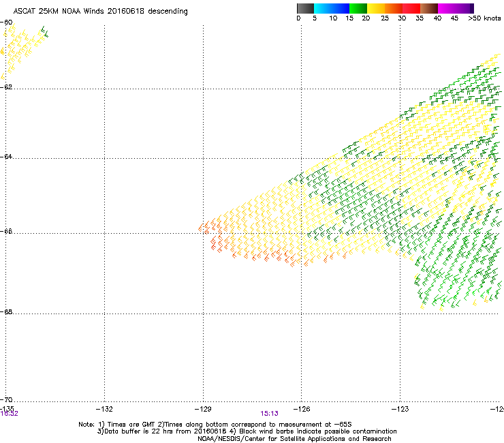Click the note line 'Times are GMT'
This screenshot has width=504, height=443.
(215, 425)
